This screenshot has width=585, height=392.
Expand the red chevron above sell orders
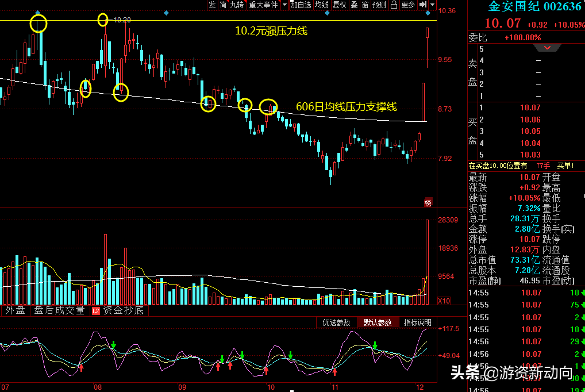(547, 48)
